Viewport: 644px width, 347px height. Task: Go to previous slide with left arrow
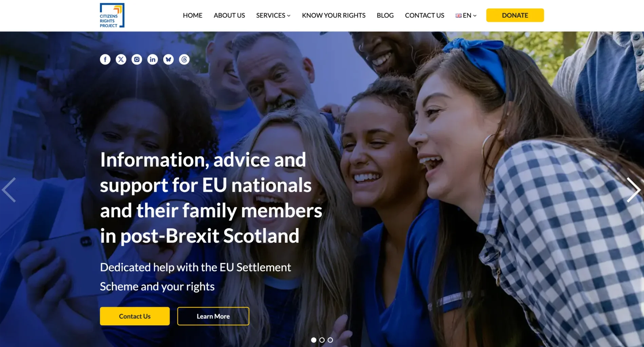click(x=9, y=190)
